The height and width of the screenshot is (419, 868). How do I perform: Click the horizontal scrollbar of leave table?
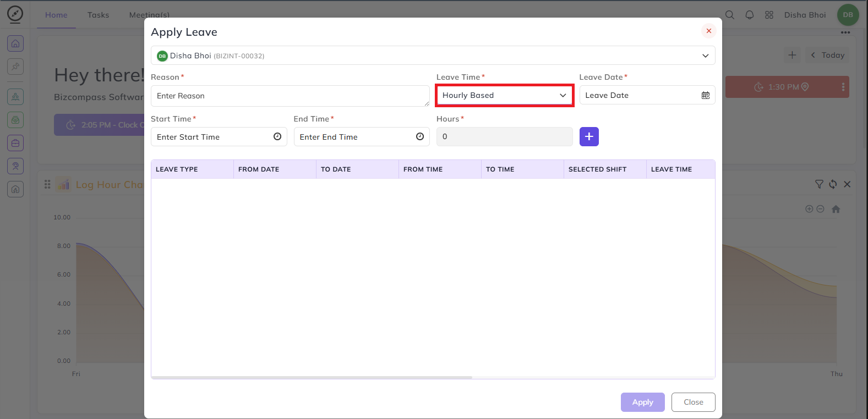click(x=312, y=377)
